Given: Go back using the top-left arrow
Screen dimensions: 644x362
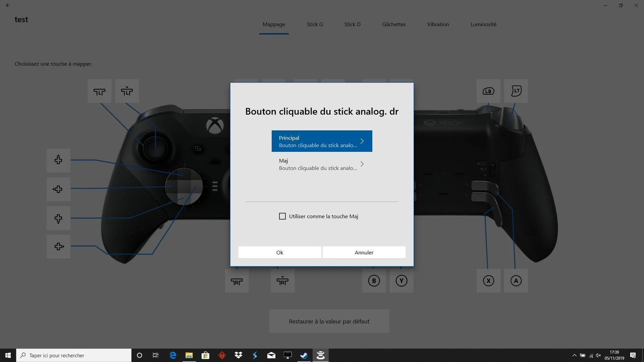Looking at the screenshot, I should click(x=8, y=5).
